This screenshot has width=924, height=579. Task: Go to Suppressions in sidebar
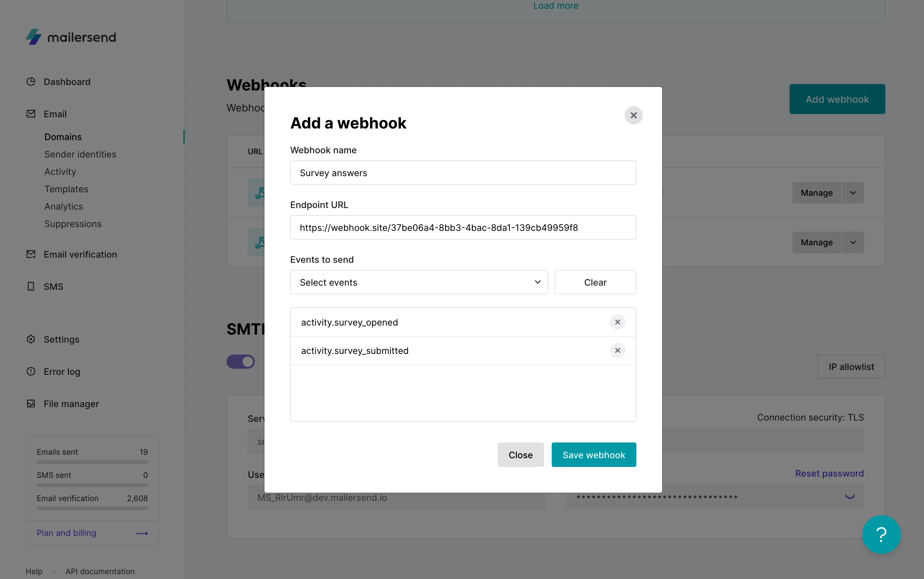(73, 223)
